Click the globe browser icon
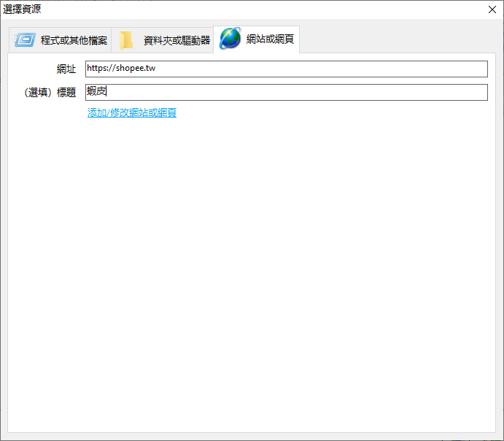 (x=230, y=39)
